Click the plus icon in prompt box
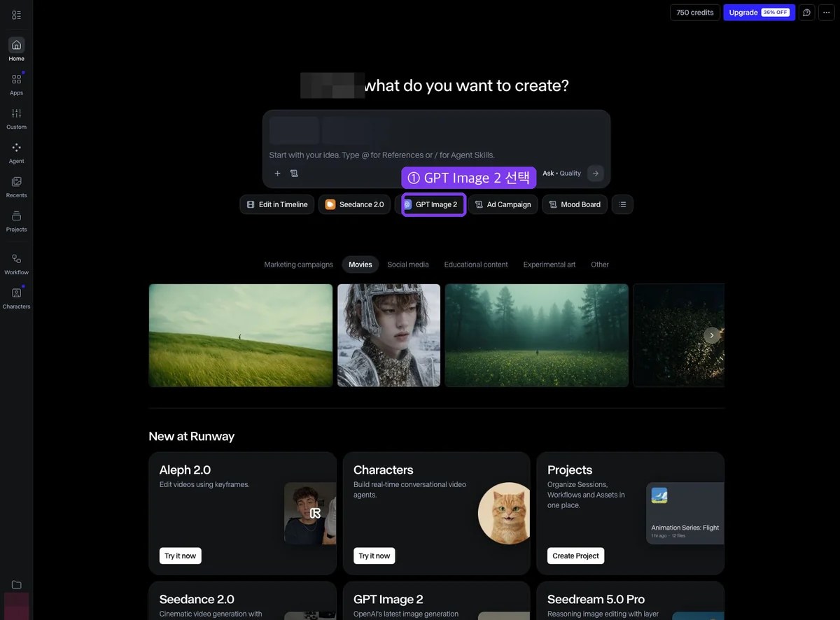Screen dimensions: 840x620 pos(277,174)
